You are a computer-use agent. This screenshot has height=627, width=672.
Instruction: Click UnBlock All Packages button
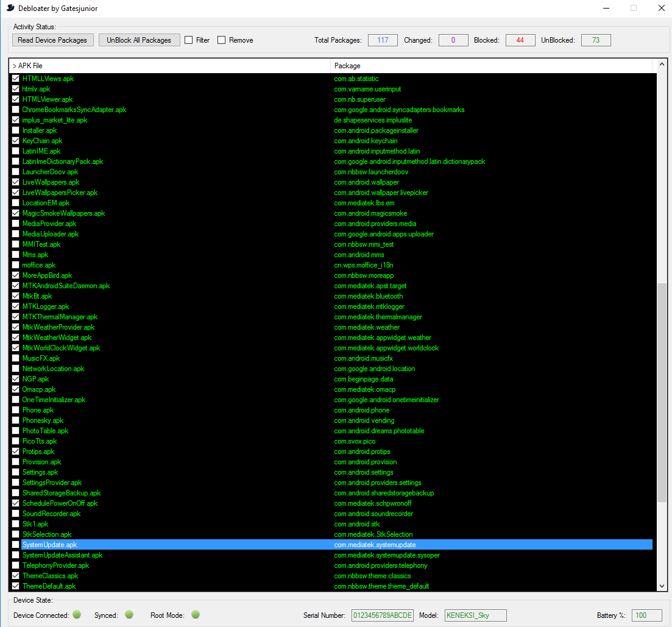click(139, 40)
